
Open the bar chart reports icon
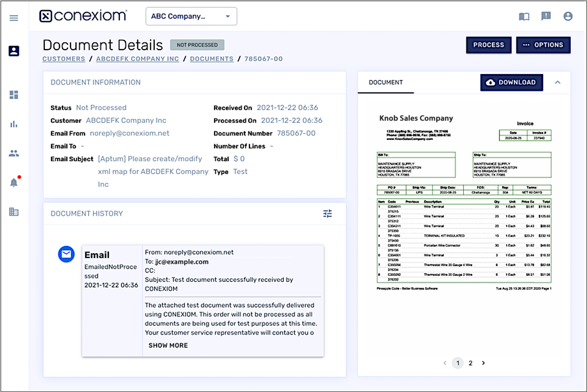[x=14, y=124]
